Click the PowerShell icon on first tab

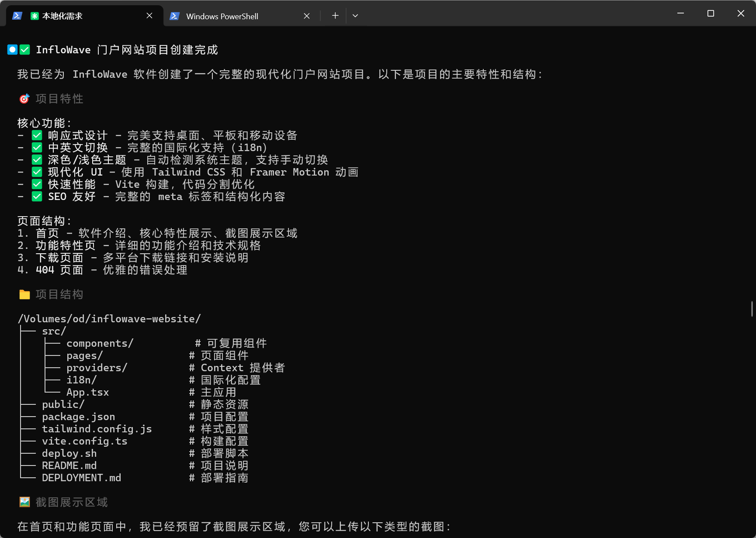(x=17, y=16)
